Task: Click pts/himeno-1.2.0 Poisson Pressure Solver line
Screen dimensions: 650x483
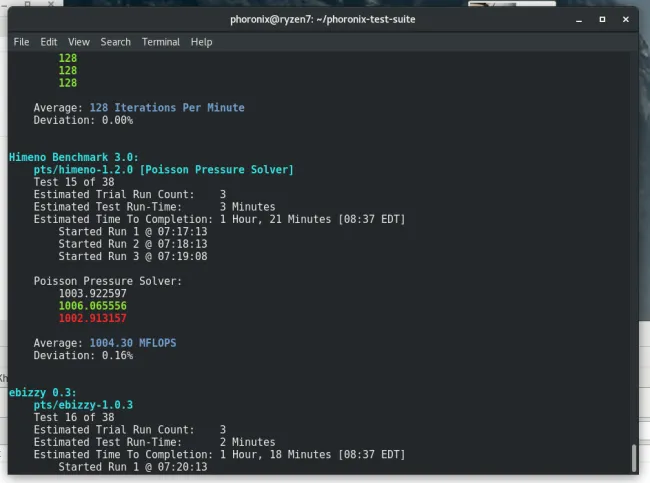Action: point(163,170)
